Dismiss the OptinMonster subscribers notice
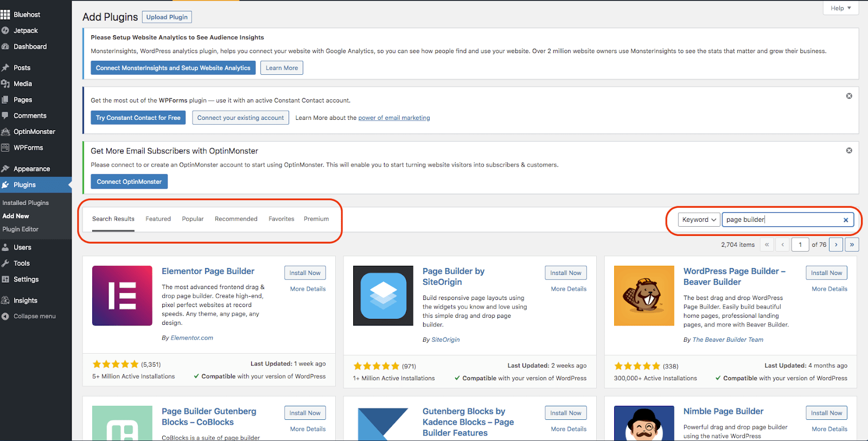 (849, 150)
